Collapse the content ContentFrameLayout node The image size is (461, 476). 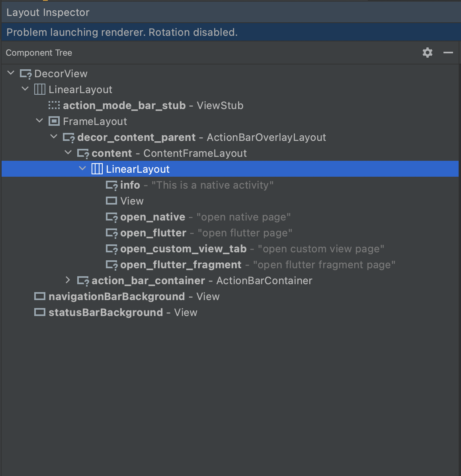coord(68,152)
